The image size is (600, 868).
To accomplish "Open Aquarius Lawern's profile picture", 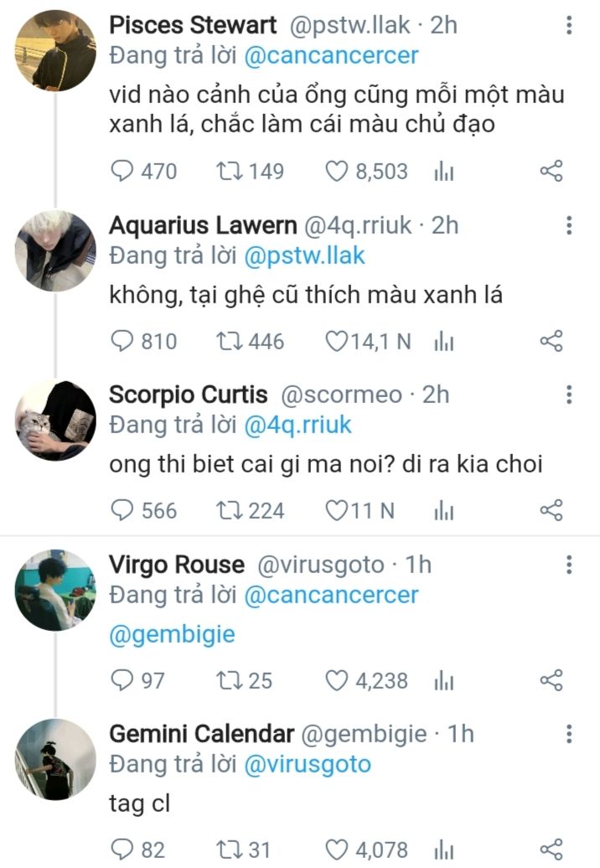I will coord(55,251).
